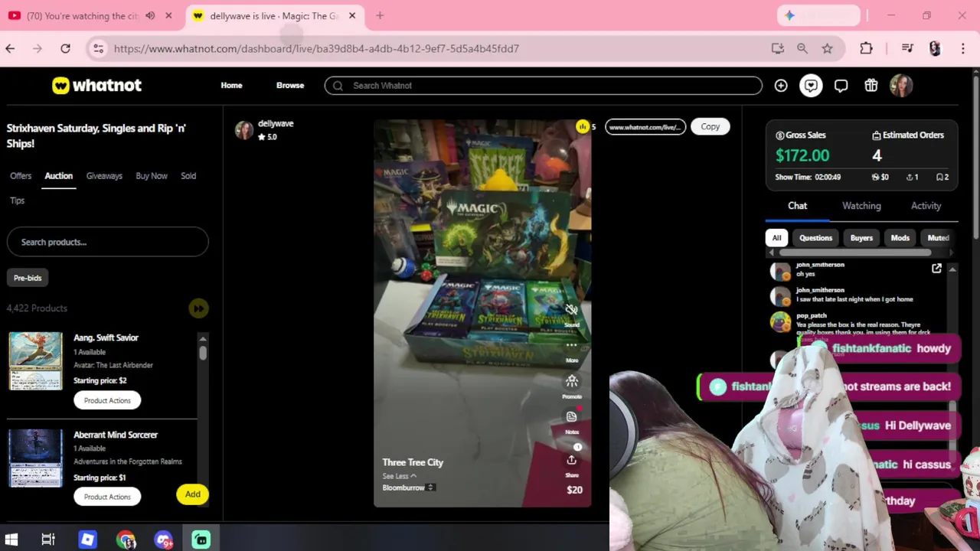Open the messages speech bubble icon
Viewport: 980px width, 551px height.
pos(841,86)
